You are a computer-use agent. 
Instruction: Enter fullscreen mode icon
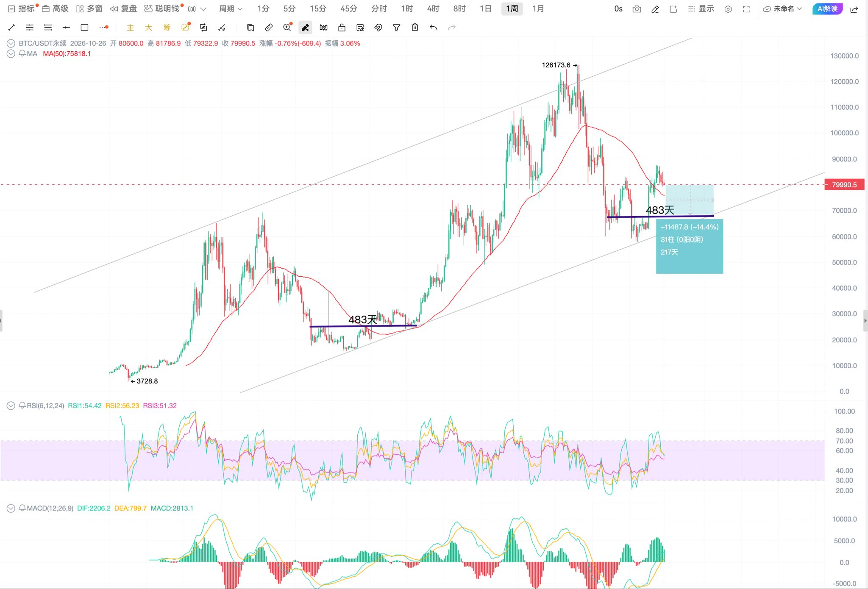click(x=746, y=9)
